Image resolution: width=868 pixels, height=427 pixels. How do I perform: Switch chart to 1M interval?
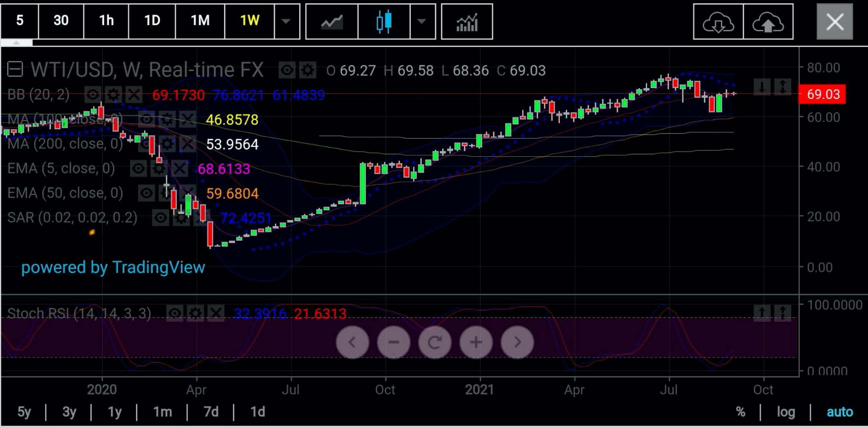tap(200, 21)
